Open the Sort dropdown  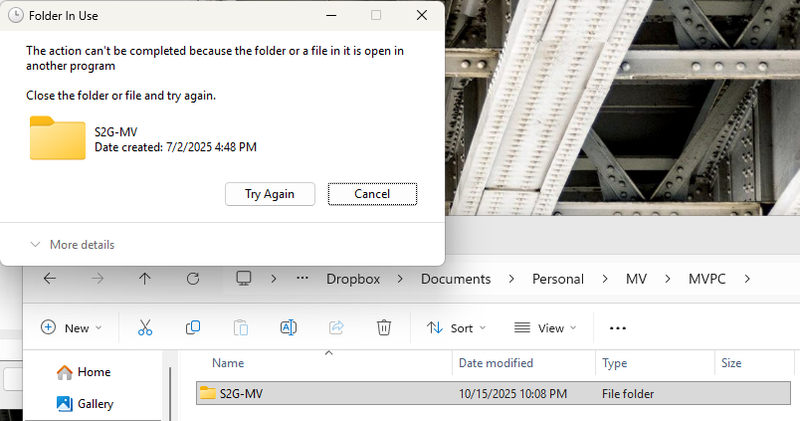[x=456, y=328]
